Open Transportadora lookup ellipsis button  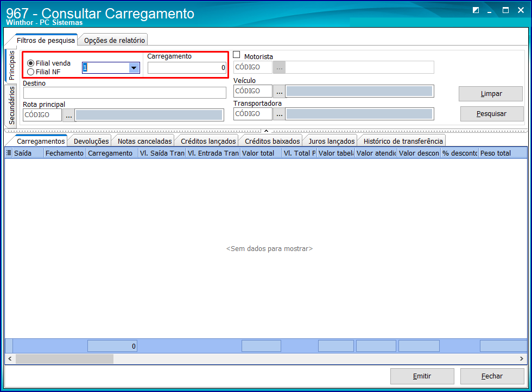(279, 114)
